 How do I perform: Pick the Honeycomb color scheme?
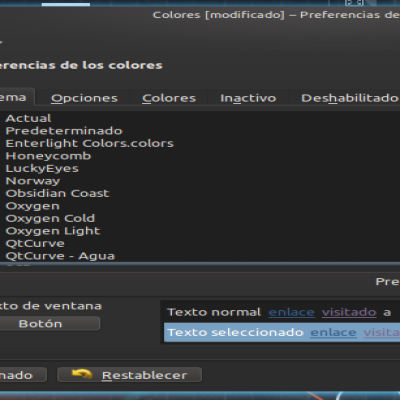click(48, 156)
